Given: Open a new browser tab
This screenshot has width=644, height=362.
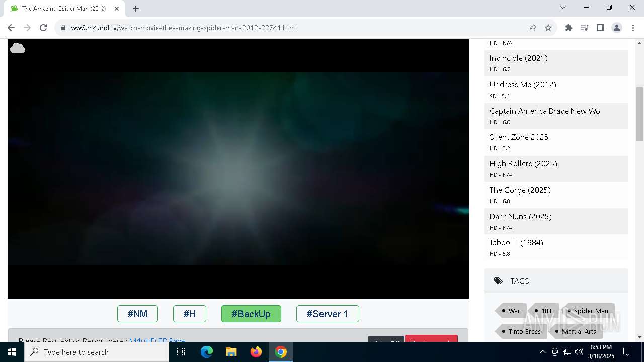Looking at the screenshot, I should click(x=136, y=9).
